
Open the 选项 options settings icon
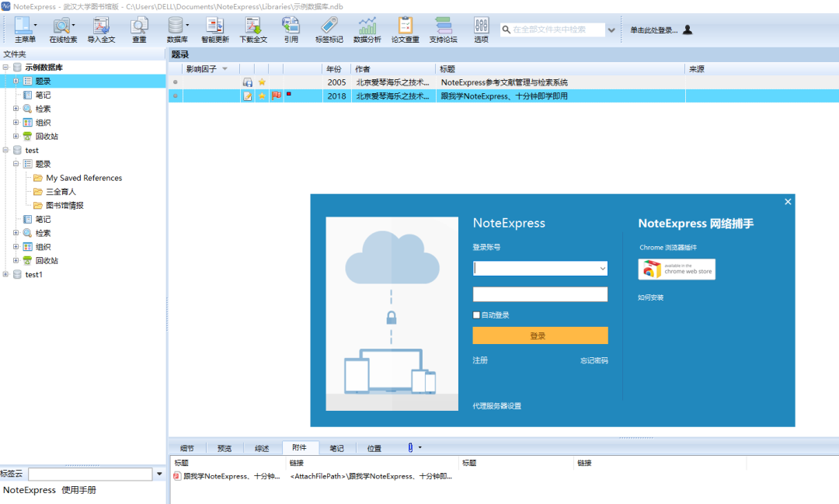coord(481,30)
